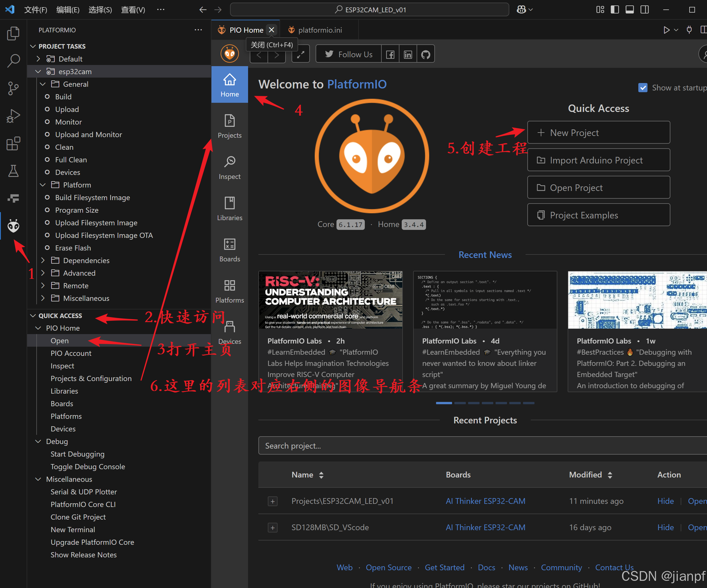Click the Follow Us Twitter button
This screenshot has height=588, width=707.
tap(348, 54)
